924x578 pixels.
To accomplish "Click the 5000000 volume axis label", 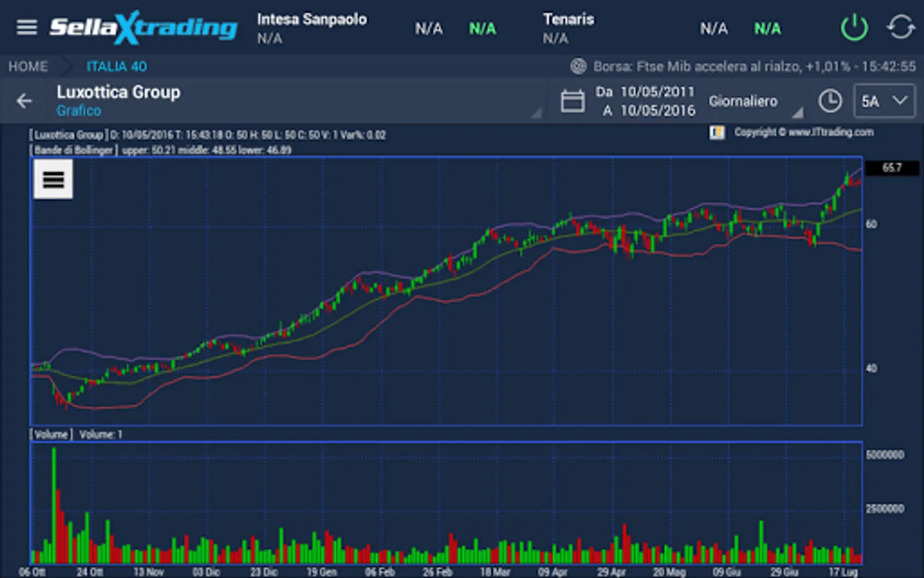I will click(885, 455).
